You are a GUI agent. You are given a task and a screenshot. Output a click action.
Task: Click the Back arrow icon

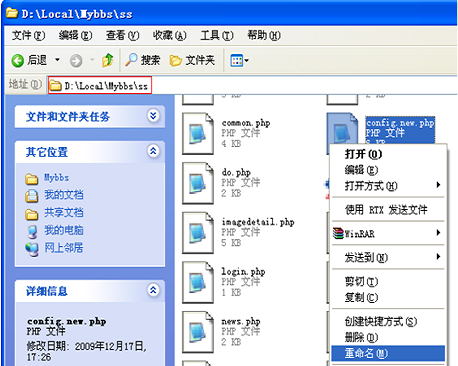pyautogui.click(x=17, y=61)
